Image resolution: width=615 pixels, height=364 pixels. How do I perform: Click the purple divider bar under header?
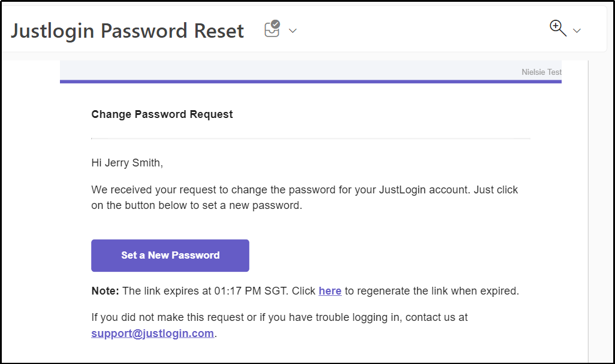(310, 81)
